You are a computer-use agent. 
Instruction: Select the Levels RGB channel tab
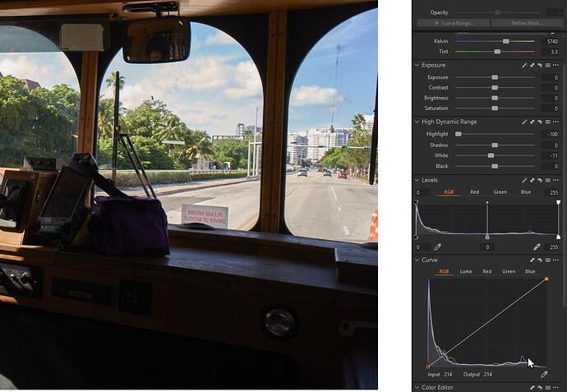pos(449,192)
